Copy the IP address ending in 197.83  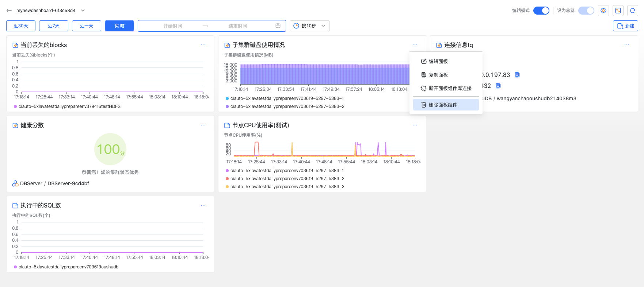(517, 75)
